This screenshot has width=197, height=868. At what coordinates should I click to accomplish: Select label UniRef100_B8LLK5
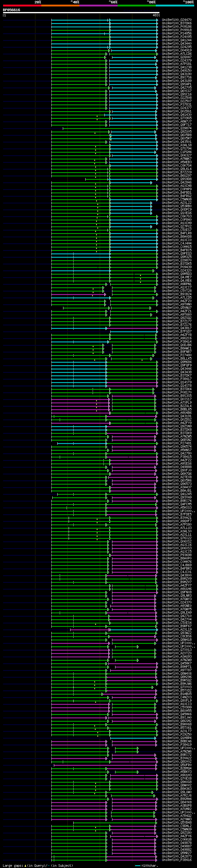[177, 358]
